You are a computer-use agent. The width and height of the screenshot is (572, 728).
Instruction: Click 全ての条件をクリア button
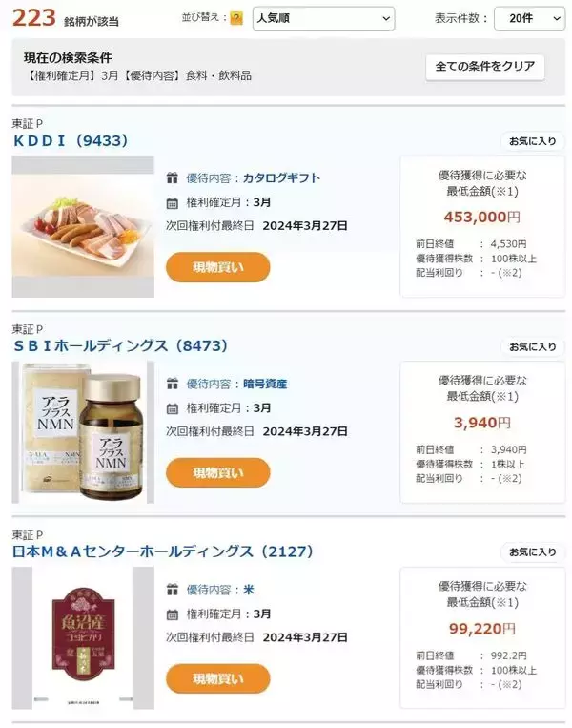[484, 67]
